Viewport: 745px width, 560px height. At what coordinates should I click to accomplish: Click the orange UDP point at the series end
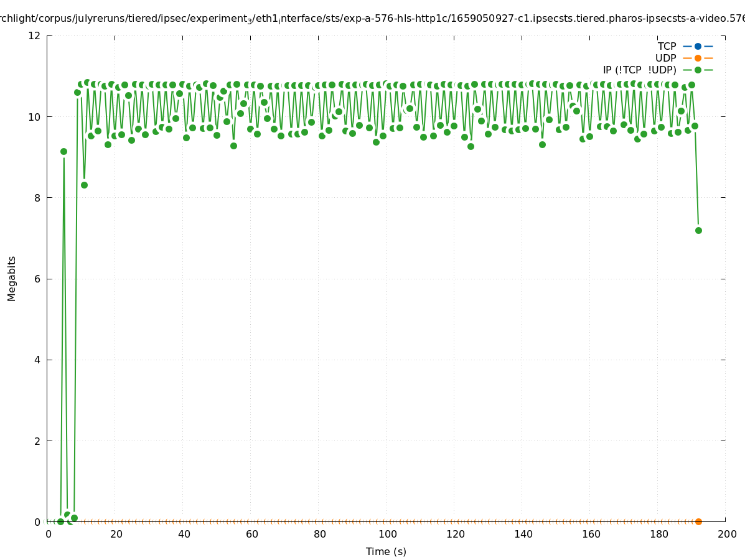(698, 521)
